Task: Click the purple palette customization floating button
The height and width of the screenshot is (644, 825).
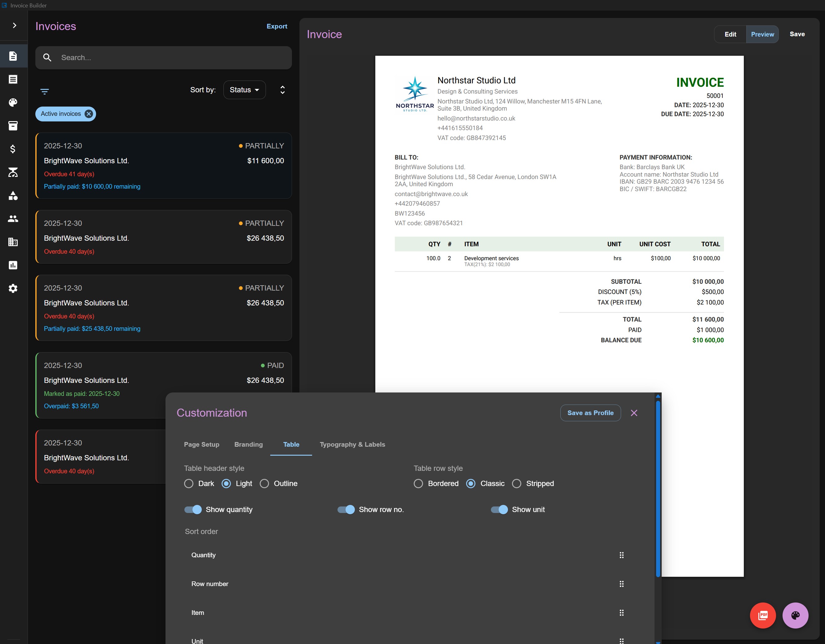Action: coord(796,615)
